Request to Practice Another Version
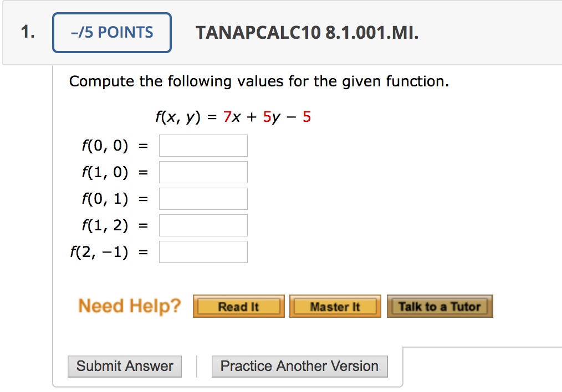 pyautogui.click(x=299, y=366)
